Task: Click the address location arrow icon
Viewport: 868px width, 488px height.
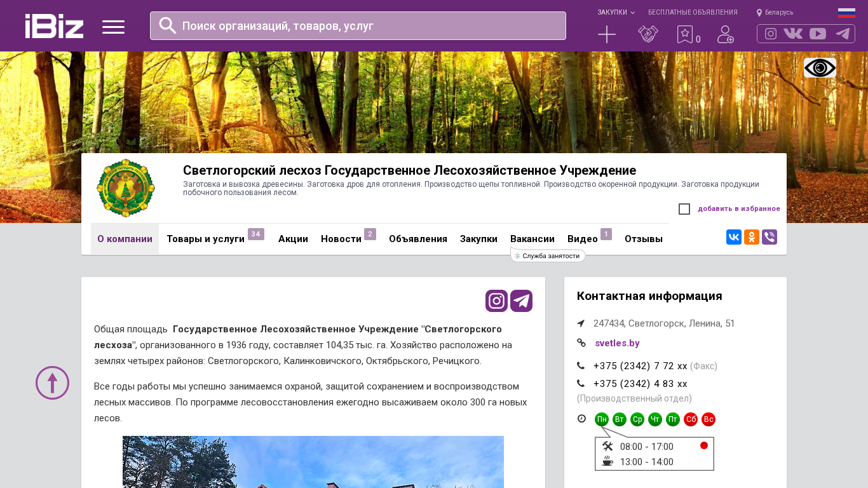Action: point(581,323)
